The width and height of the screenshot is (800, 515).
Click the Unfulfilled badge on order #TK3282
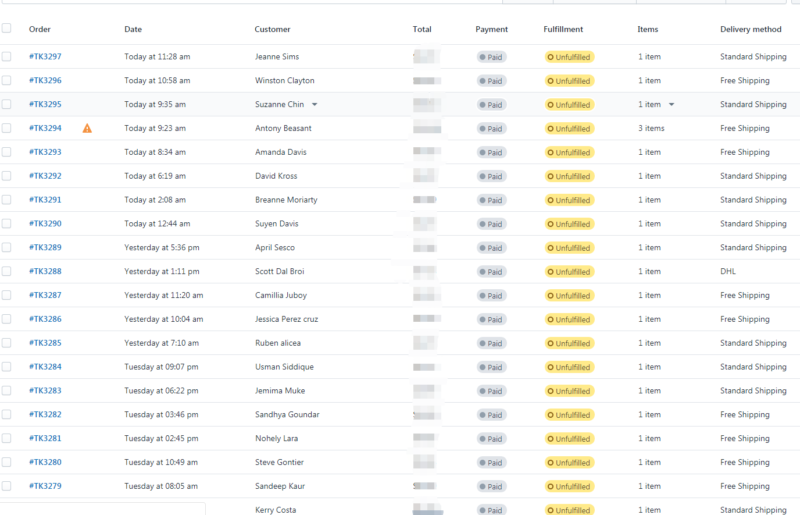click(x=569, y=415)
